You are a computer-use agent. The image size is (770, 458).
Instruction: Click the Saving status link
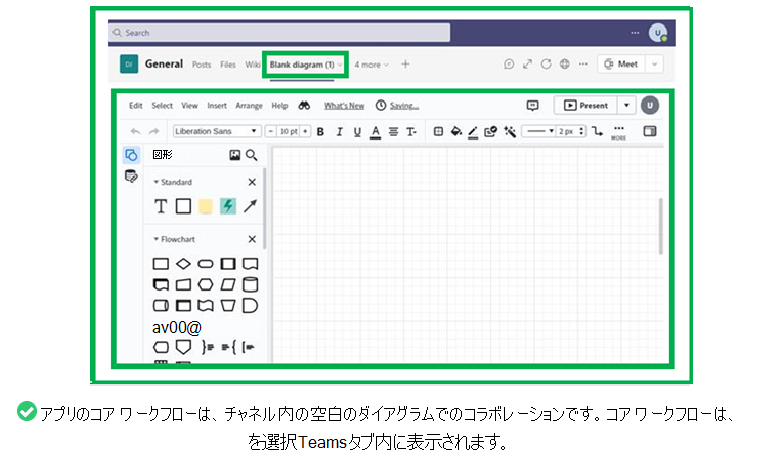404,106
